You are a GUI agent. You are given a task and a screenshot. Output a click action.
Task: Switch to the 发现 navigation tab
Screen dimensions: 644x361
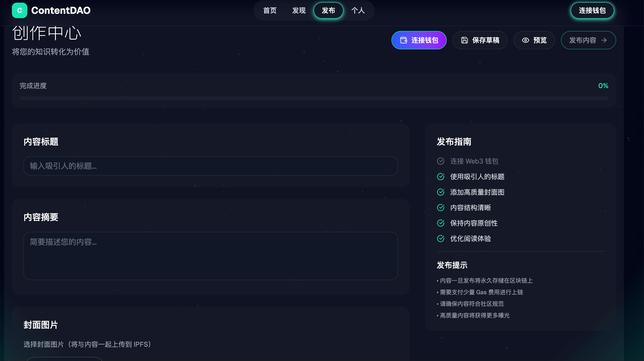(x=299, y=10)
